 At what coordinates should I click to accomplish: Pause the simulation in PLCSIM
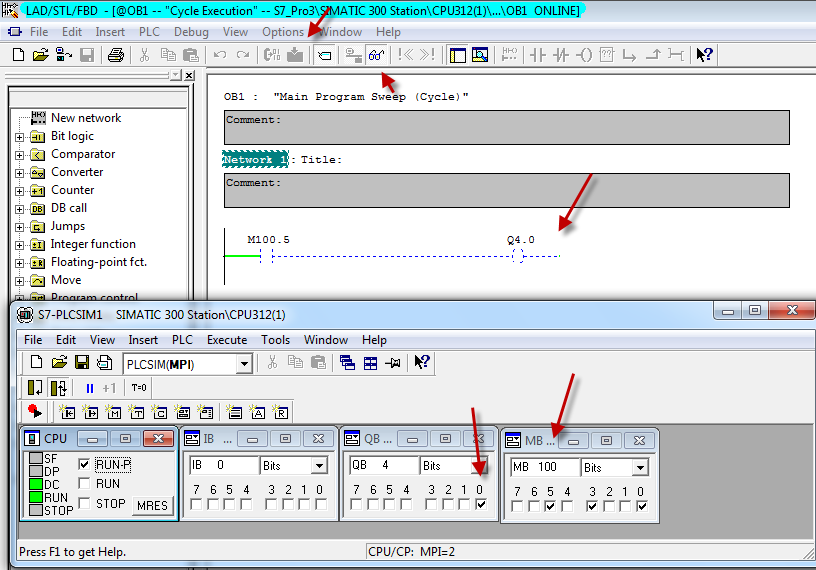pos(90,388)
